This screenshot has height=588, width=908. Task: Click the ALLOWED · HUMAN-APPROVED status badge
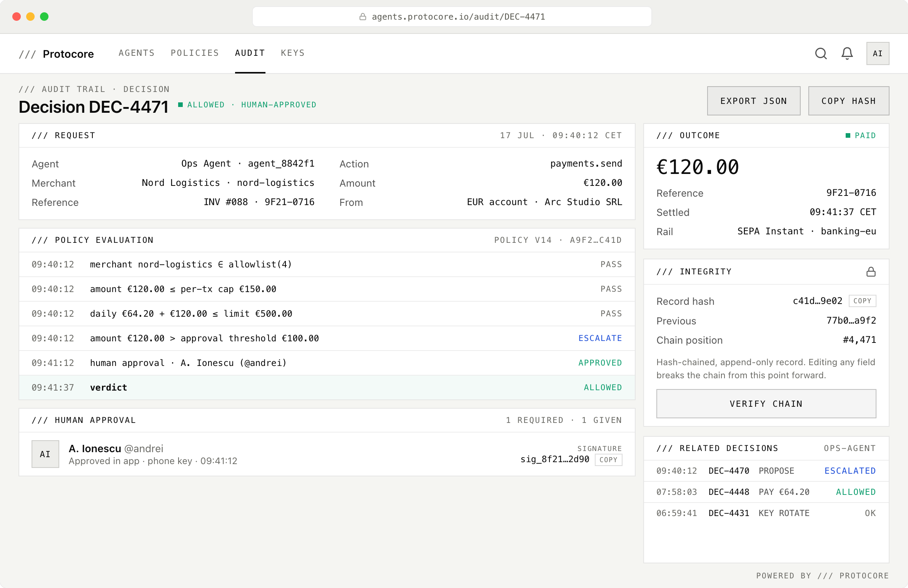click(x=247, y=105)
